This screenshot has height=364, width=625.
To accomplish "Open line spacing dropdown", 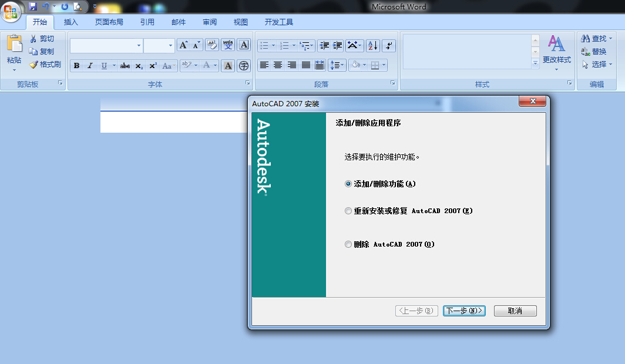I will tap(337, 65).
